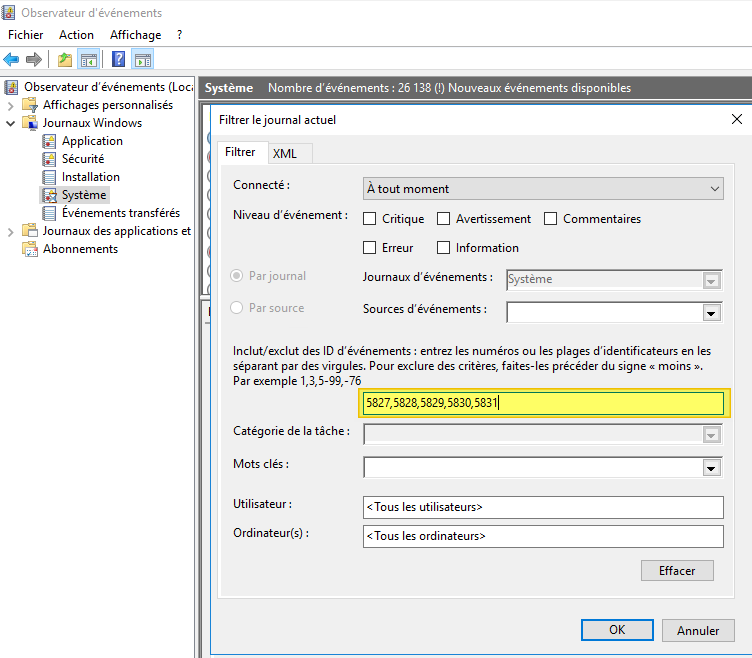Open the Connecté time range dropdown

coord(543,189)
